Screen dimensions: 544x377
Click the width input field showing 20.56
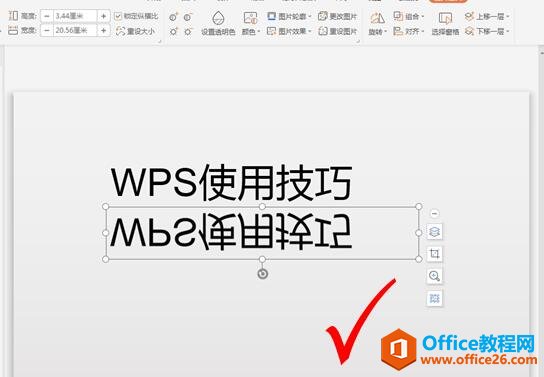75,31
